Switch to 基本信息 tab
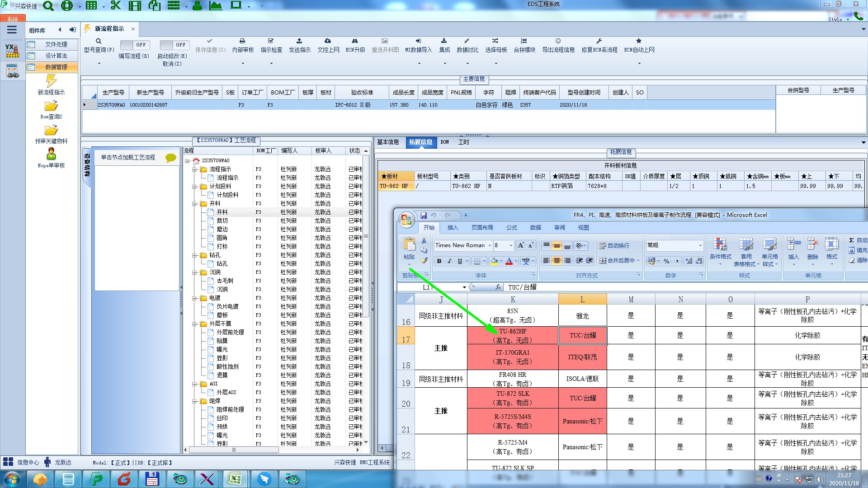868x488 pixels. [x=388, y=142]
